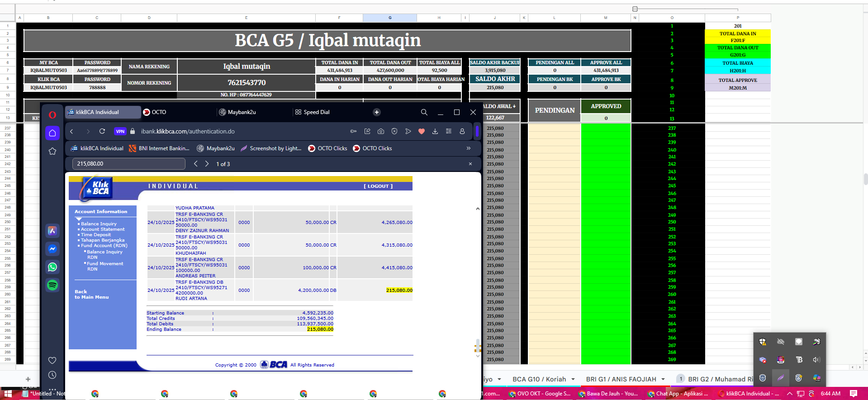Open the ad blocker shield icon

pos(394,131)
